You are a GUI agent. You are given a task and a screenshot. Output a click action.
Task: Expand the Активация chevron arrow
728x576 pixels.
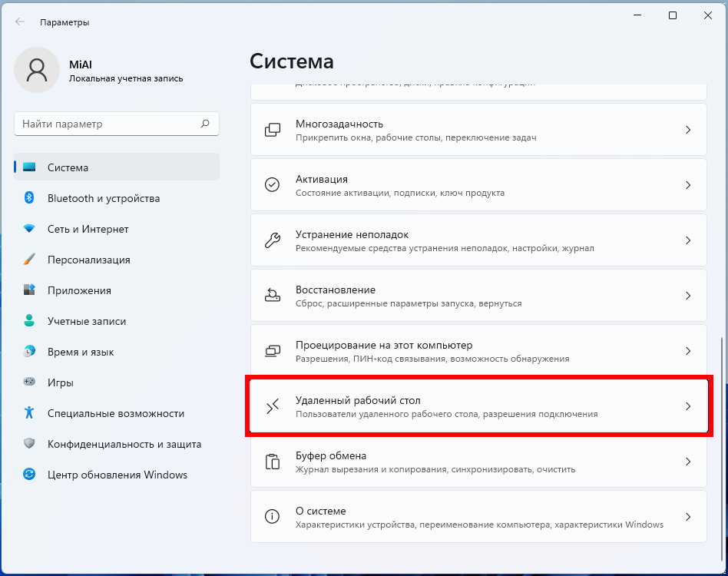(688, 185)
